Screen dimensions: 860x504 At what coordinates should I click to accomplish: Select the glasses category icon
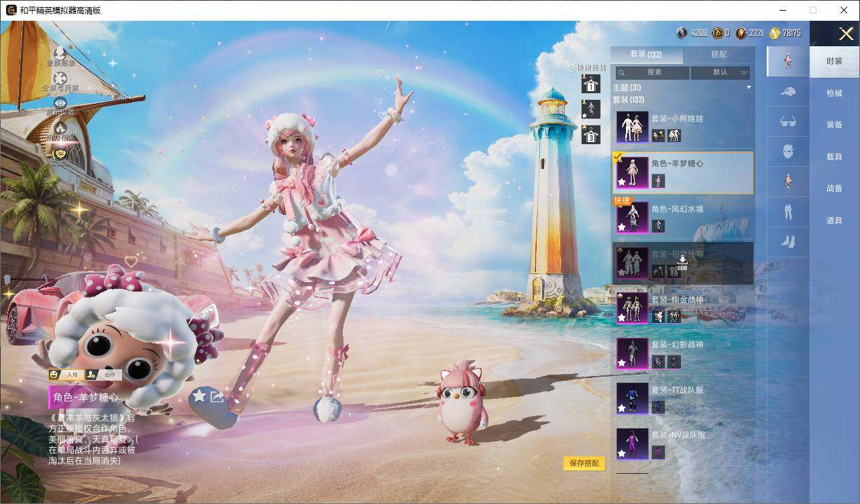788,122
